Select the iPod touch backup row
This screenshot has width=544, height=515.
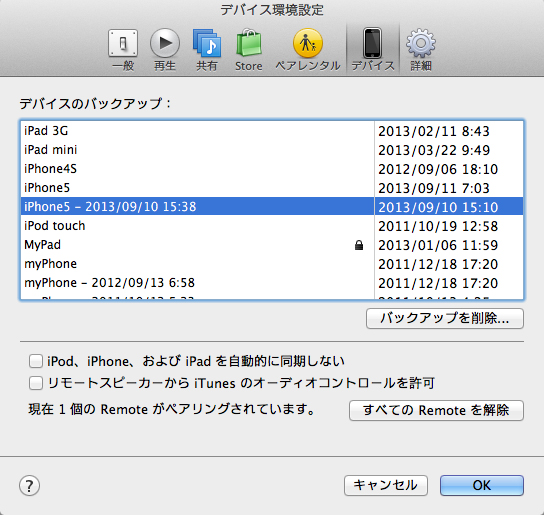(x=272, y=226)
